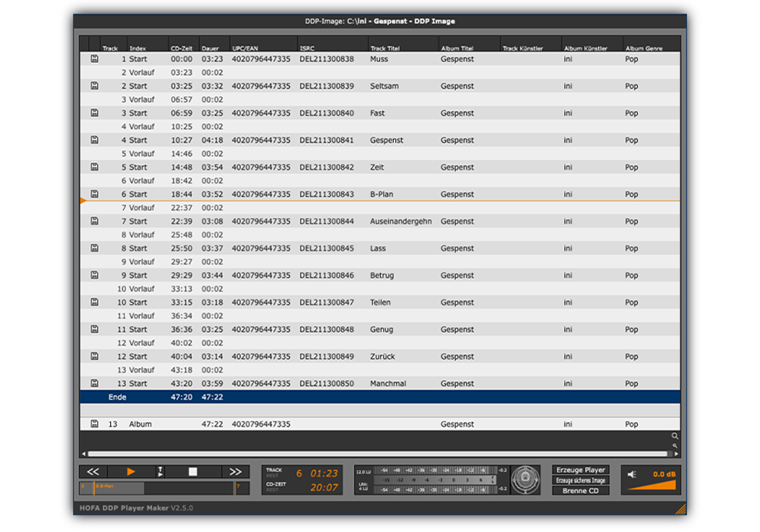
Task: Click the save icon for track Muss
Action: 94,59
